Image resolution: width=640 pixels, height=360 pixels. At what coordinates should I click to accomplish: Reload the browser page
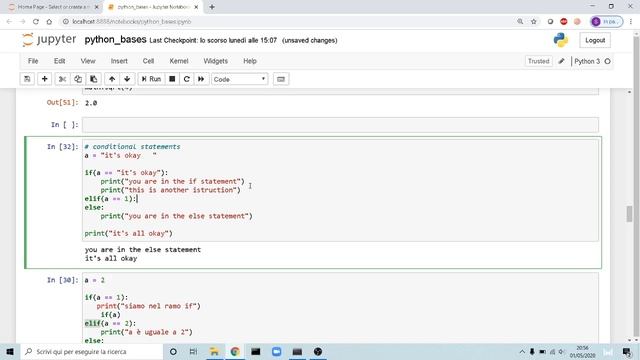pyautogui.click(x=36, y=22)
